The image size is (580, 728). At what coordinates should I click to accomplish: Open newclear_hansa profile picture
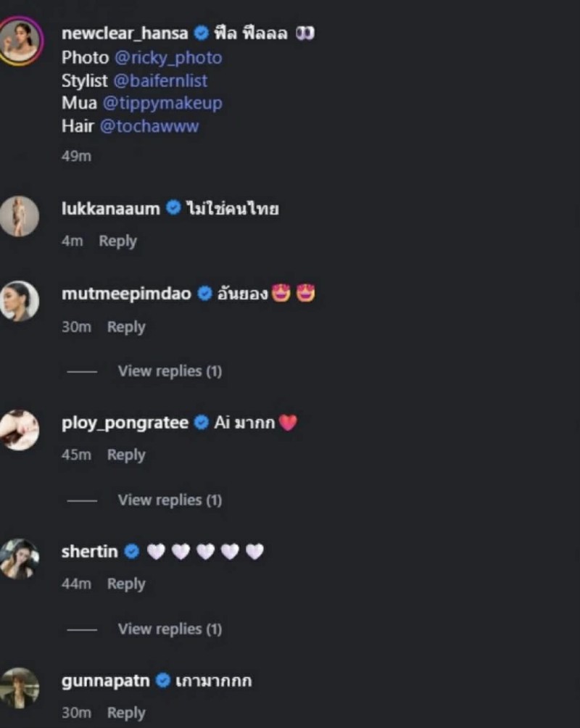[21, 43]
